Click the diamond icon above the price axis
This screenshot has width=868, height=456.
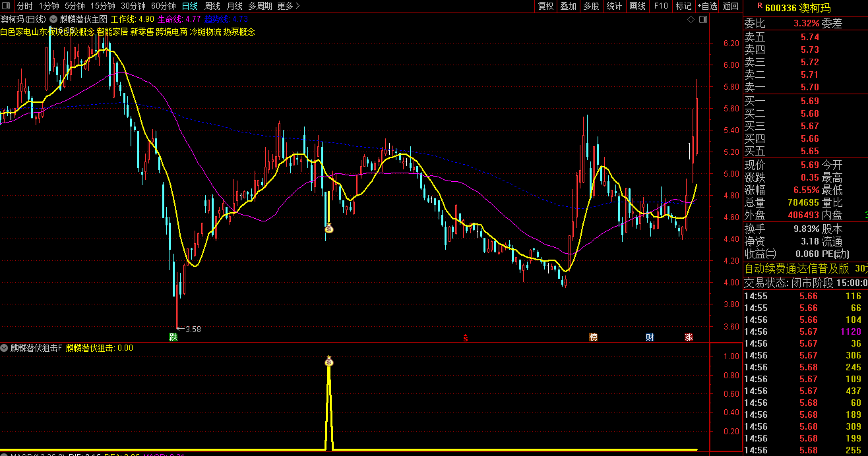[691, 20]
